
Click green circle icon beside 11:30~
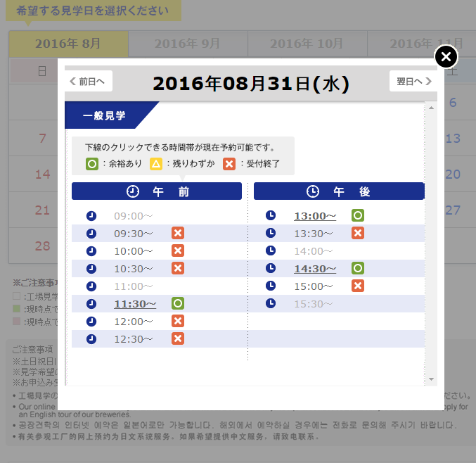178,303
